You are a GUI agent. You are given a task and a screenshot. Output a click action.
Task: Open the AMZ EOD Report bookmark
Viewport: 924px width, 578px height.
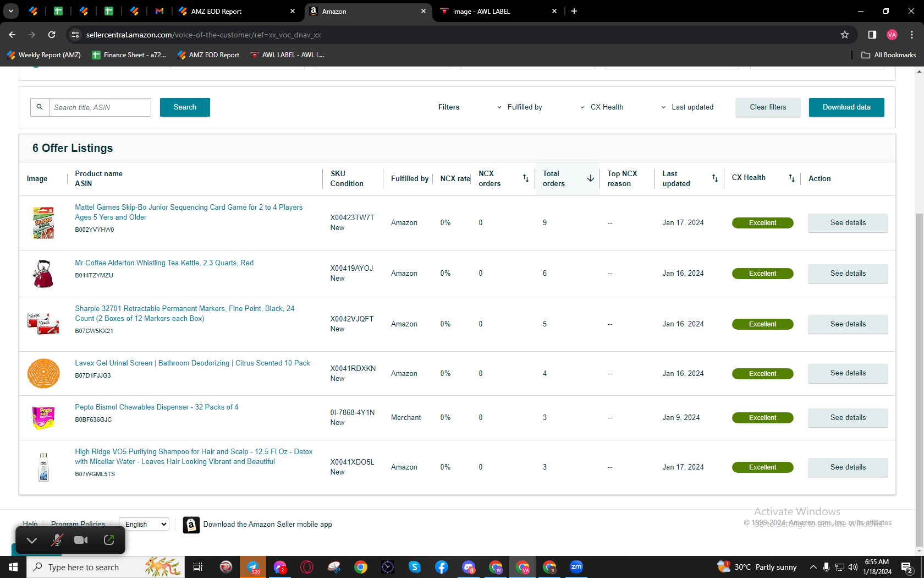click(208, 55)
